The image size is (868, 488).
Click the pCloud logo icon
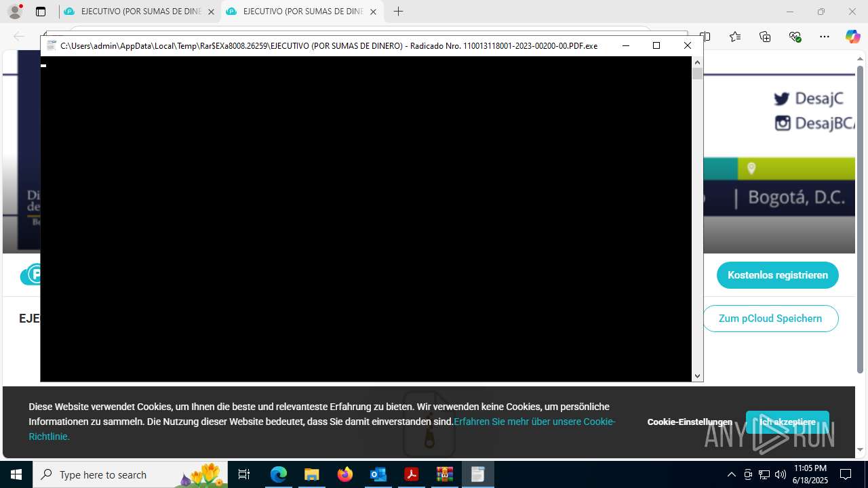[x=31, y=274]
